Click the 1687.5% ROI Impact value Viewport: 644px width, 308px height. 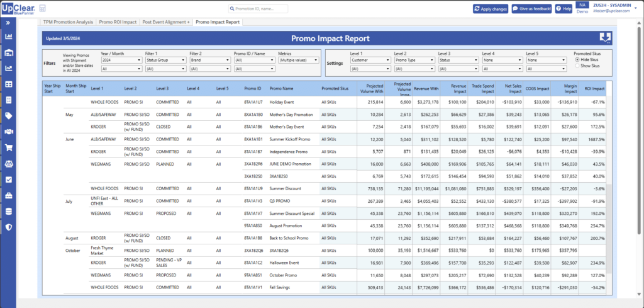pos(596,139)
